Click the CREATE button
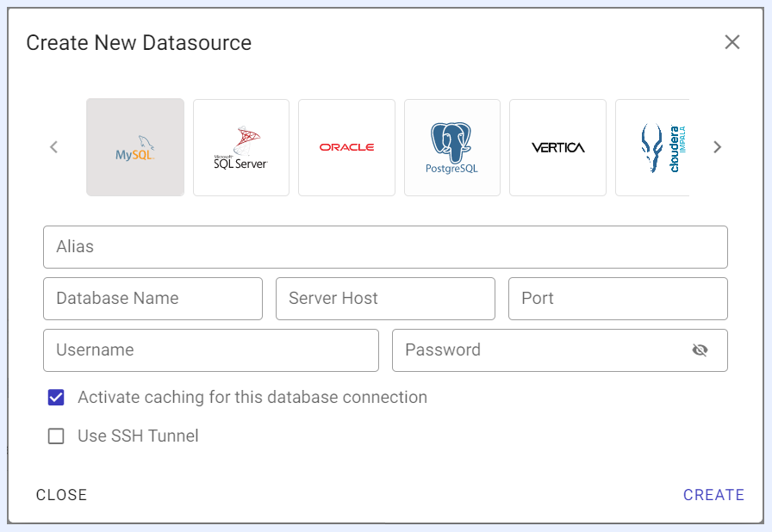772x532 pixels. pyautogui.click(x=714, y=495)
